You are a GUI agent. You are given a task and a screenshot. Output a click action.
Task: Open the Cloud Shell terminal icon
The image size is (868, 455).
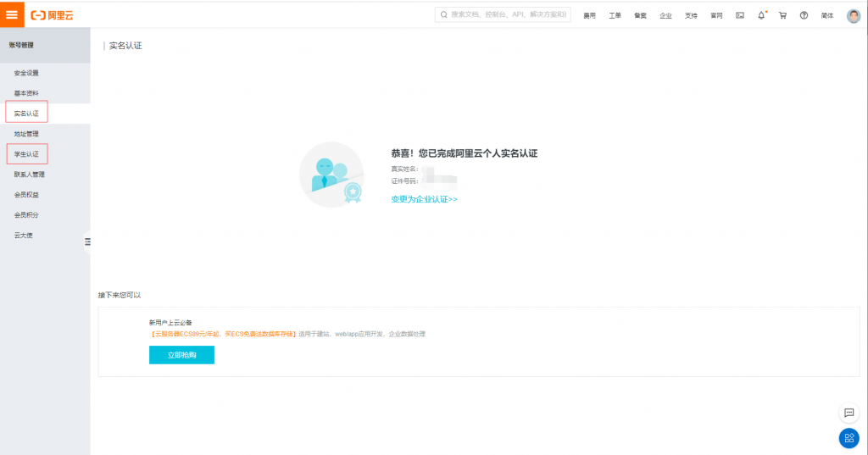click(740, 15)
